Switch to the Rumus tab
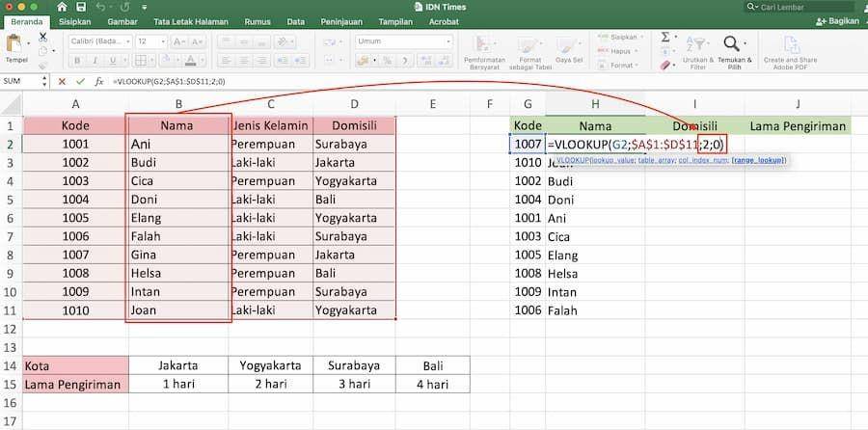The image size is (868, 430). (258, 22)
